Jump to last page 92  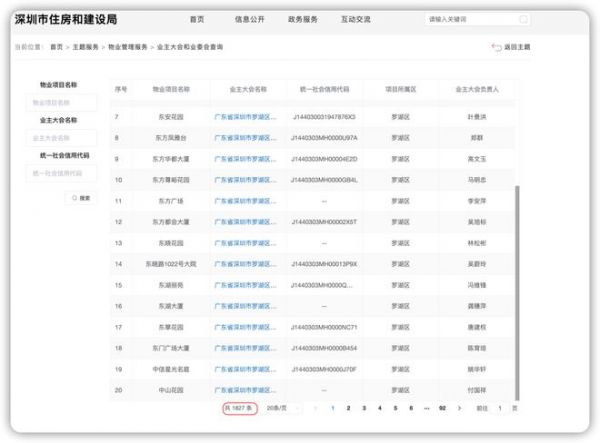(442, 408)
